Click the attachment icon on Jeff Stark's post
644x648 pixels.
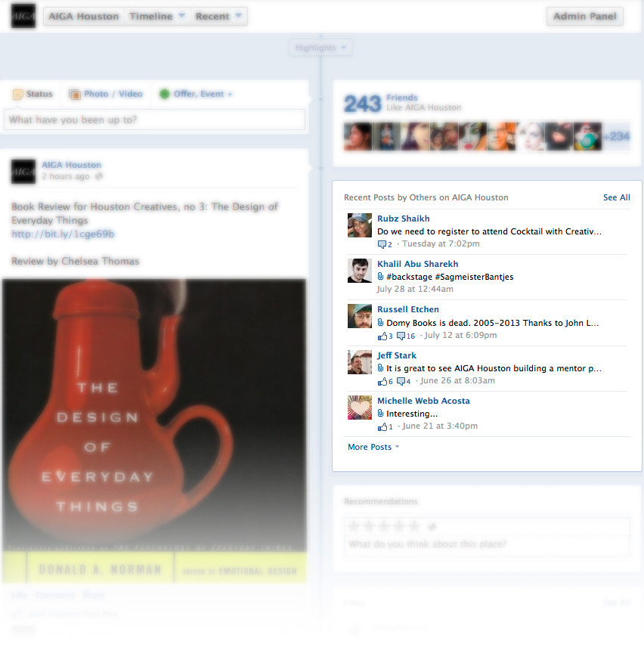click(x=380, y=367)
